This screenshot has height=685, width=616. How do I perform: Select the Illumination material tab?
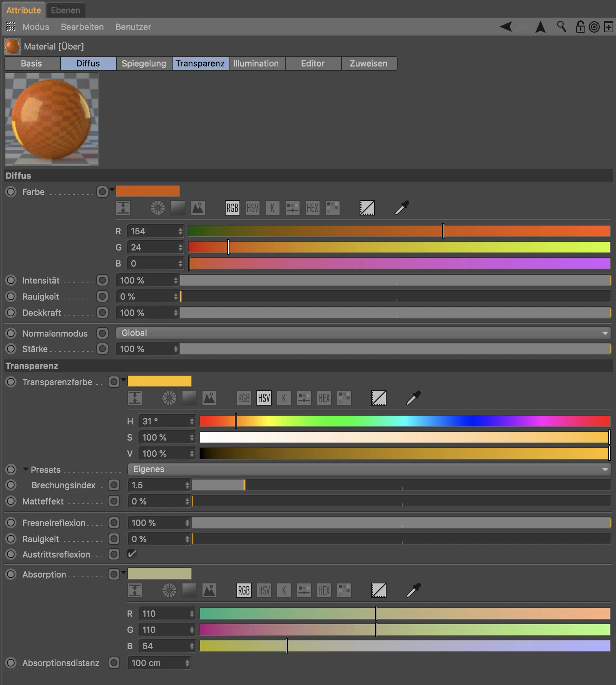click(x=256, y=63)
